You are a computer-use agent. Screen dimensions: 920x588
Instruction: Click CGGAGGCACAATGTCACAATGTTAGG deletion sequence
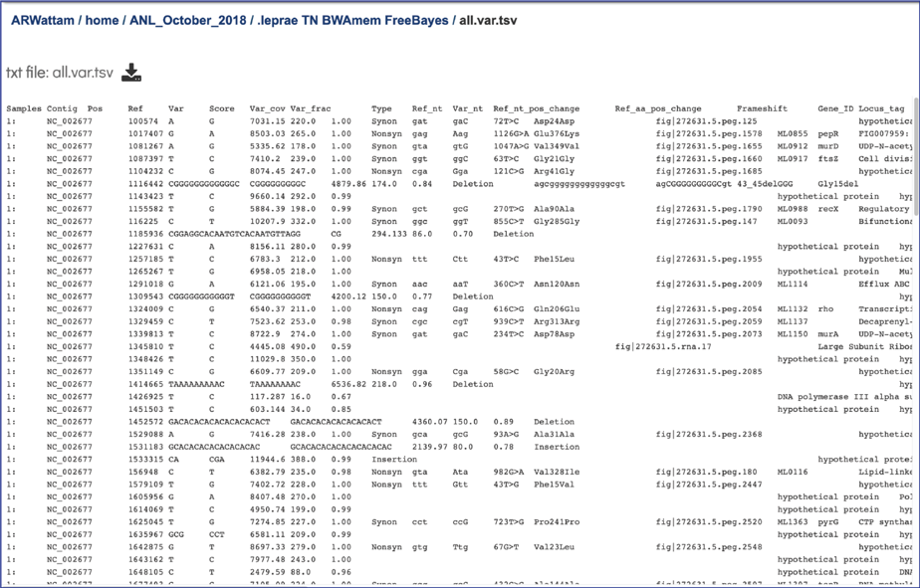pyautogui.click(x=235, y=234)
